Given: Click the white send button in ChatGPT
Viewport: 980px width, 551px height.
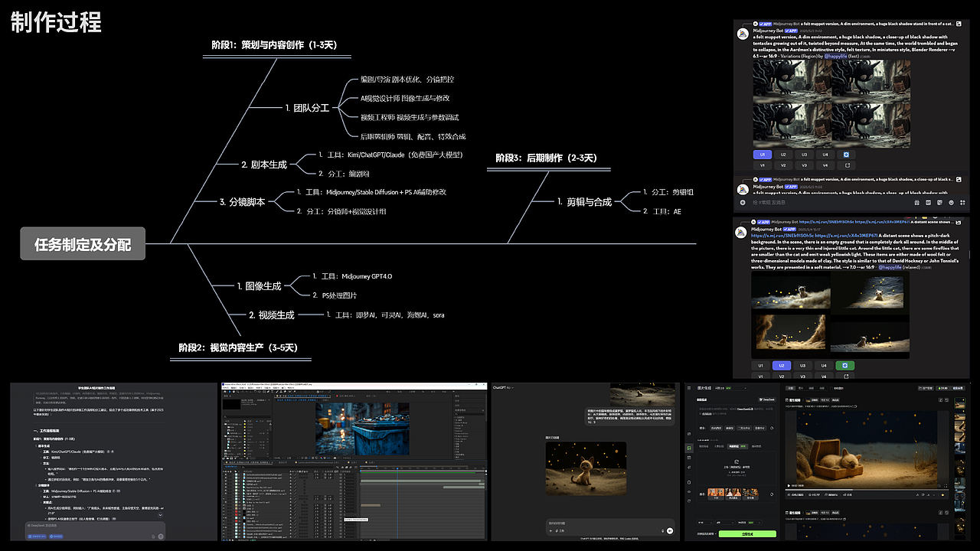Looking at the screenshot, I should coord(671,530).
